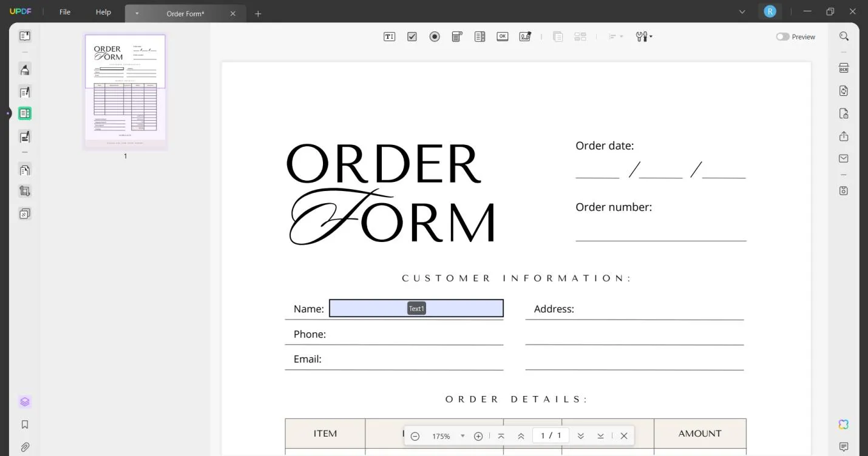Open the tab options dropdown arrow
868x456 pixels.
pyautogui.click(x=137, y=13)
